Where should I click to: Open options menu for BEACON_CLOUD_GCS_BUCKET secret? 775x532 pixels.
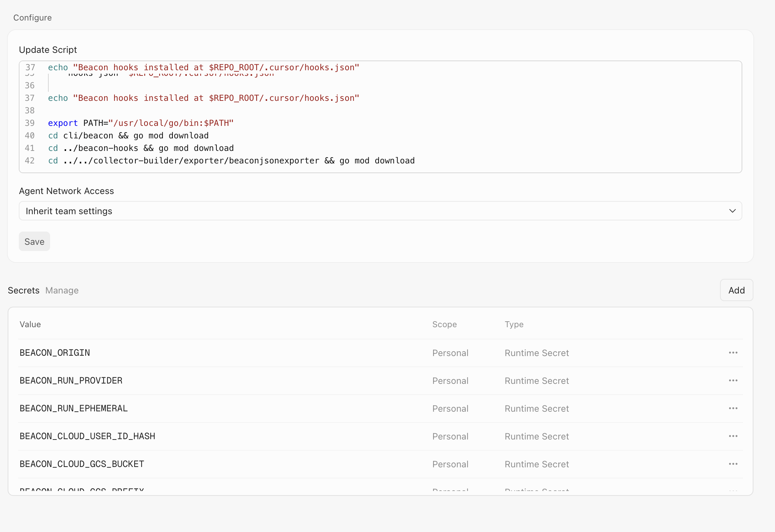[x=733, y=464]
